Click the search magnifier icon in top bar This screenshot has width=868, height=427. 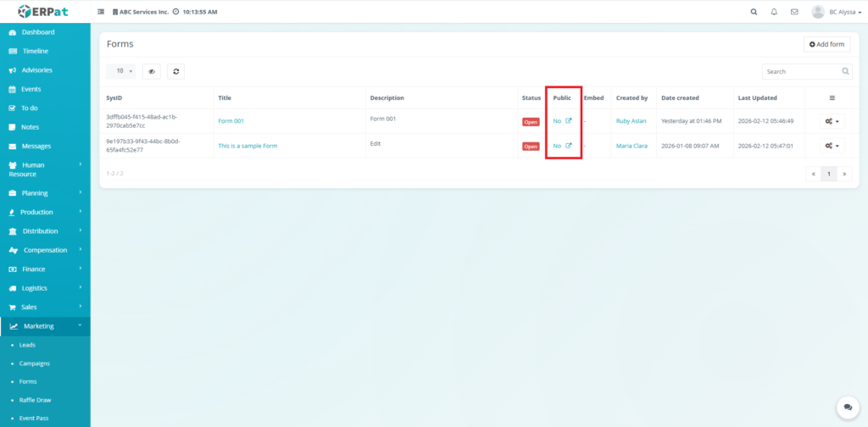pos(754,12)
